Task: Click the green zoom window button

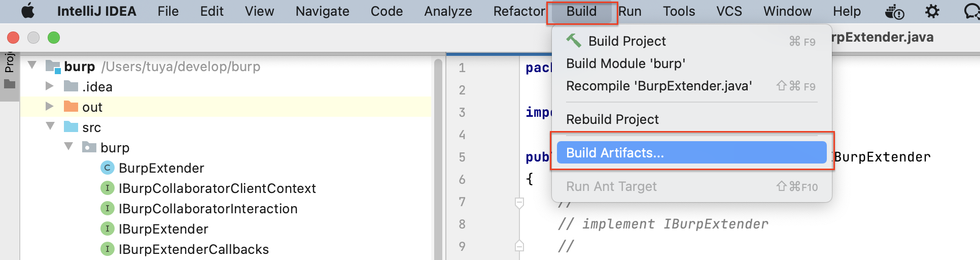Action: (x=54, y=38)
